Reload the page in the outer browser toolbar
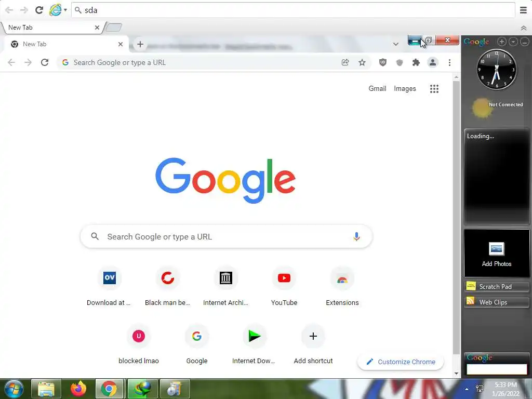 [39, 10]
